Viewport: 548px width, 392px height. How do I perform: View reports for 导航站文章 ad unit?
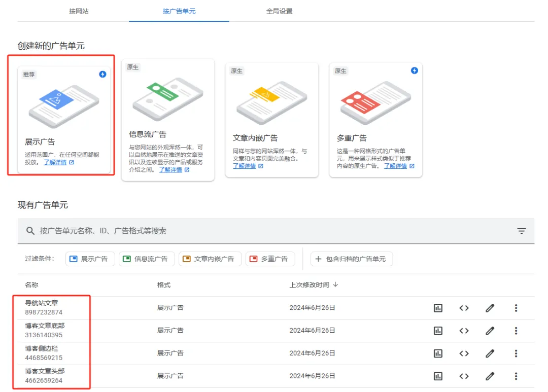point(438,307)
